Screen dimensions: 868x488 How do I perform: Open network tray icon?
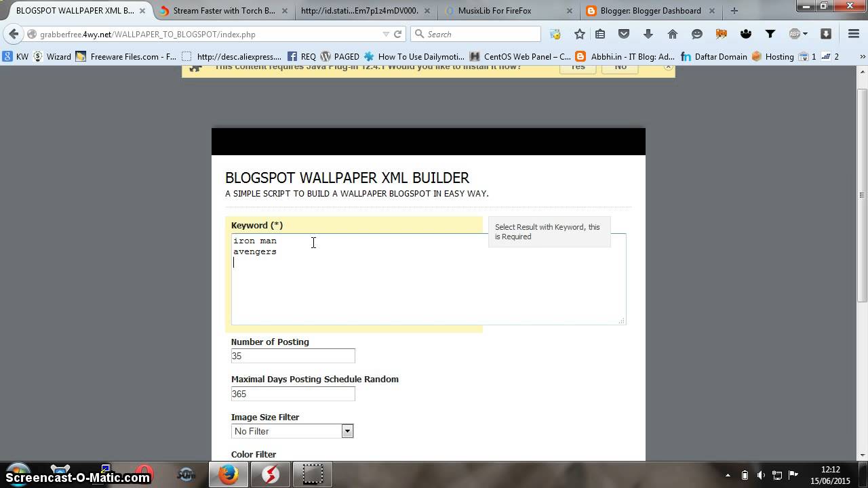coord(777,475)
